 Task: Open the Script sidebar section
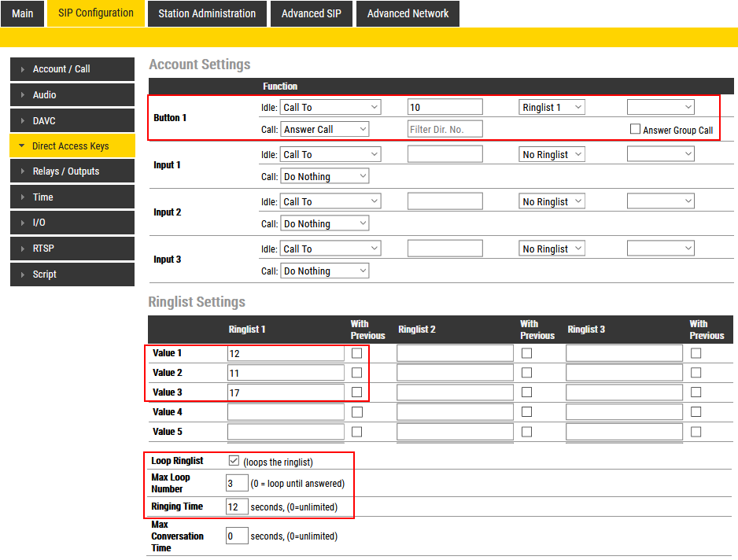(x=72, y=274)
